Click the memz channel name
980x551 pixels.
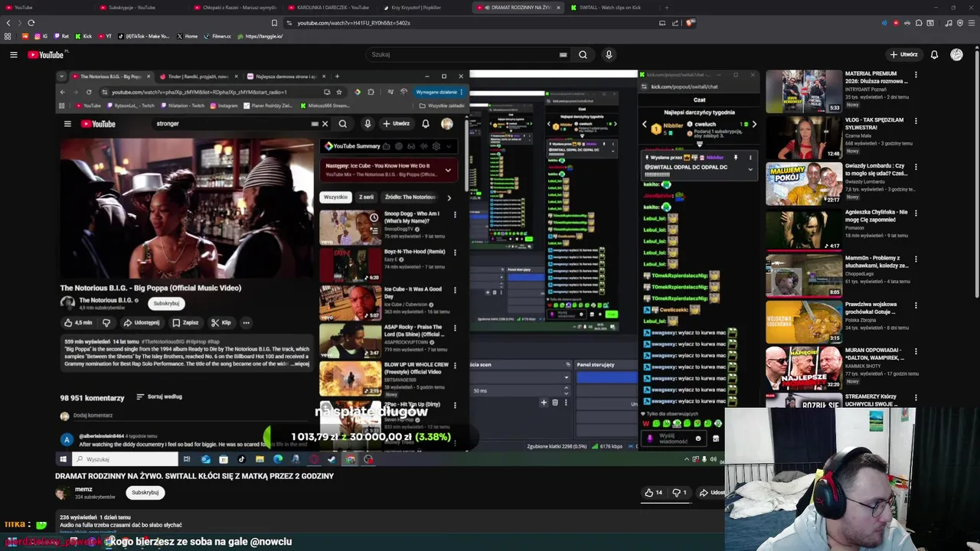pos(83,489)
